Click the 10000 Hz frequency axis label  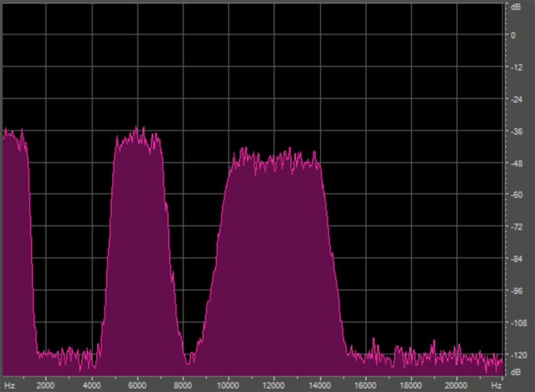tap(228, 386)
